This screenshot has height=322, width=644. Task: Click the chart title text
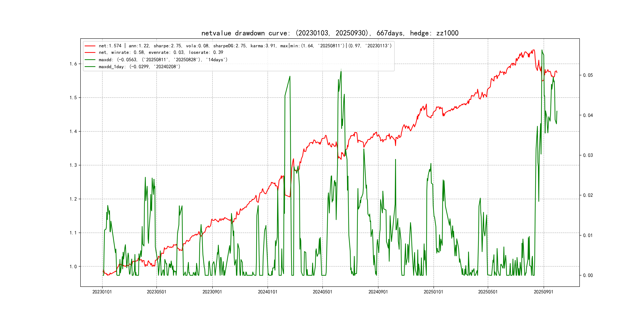click(330, 33)
